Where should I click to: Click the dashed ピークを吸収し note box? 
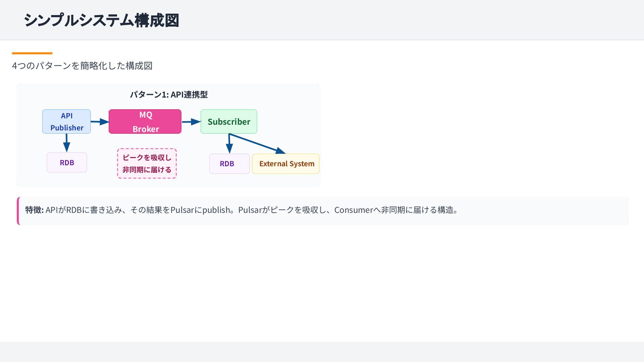(x=147, y=164)
